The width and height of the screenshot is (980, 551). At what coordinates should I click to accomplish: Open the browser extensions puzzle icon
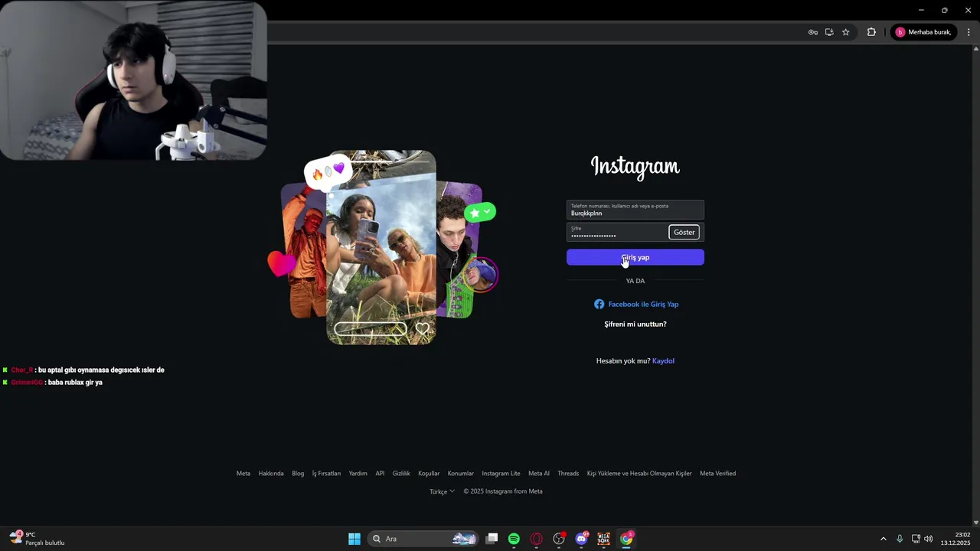[871, 32]
